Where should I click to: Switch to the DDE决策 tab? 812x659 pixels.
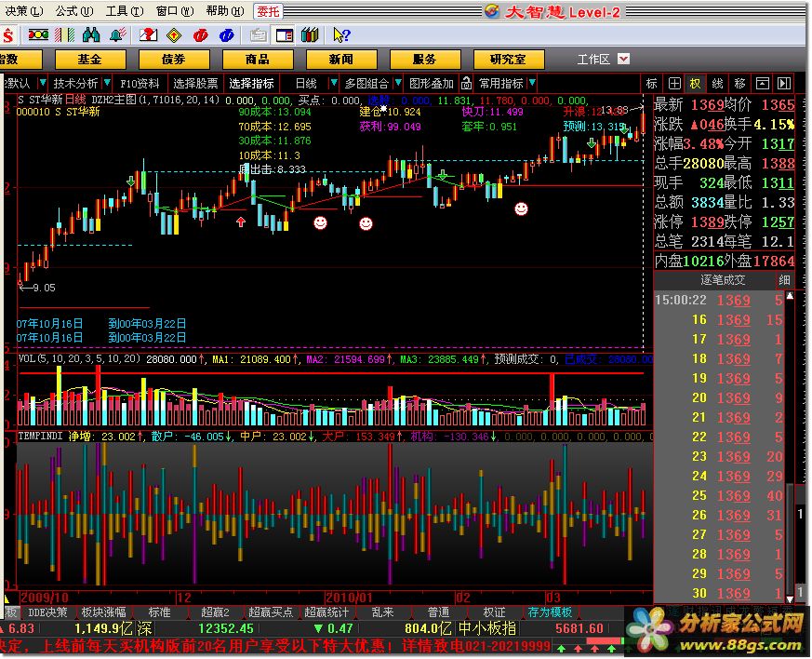[47, 612]
